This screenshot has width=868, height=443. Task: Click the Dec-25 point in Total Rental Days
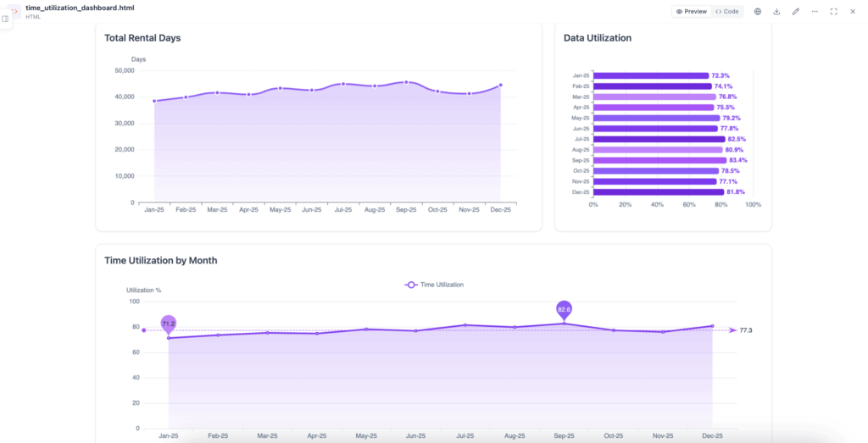point(500,86)
